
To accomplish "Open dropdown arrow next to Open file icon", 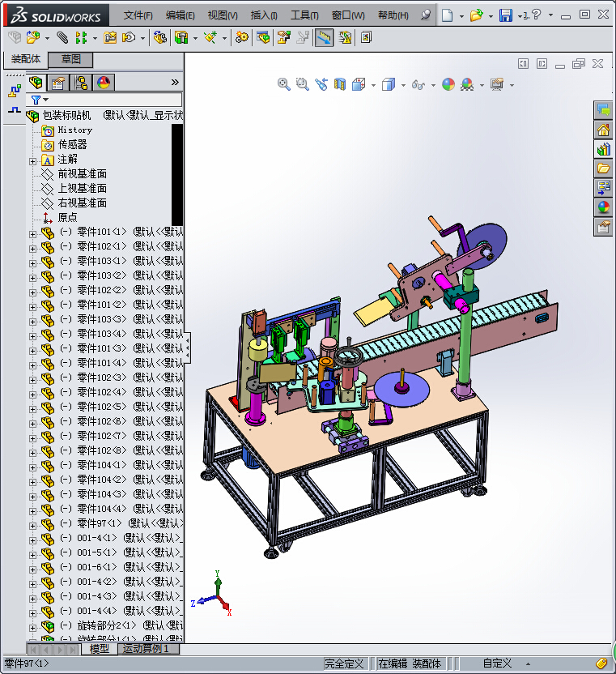I will (x=491, y=16).
